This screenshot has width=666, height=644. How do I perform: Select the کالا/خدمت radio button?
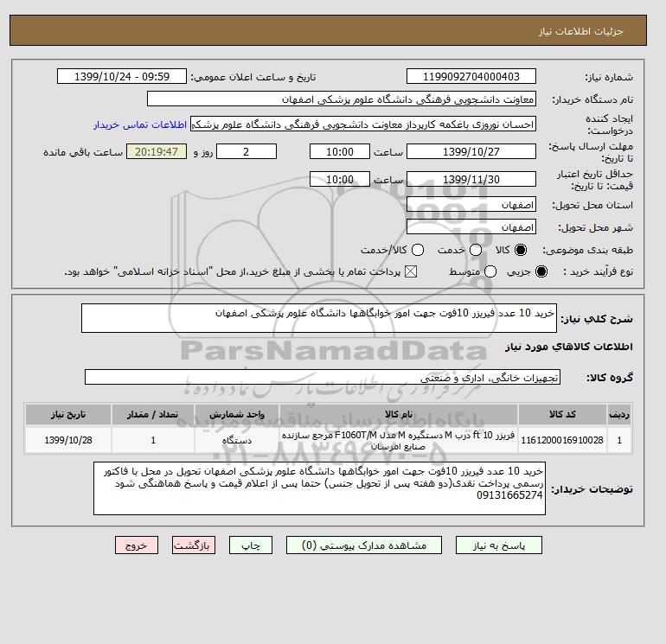pos(418,250)
